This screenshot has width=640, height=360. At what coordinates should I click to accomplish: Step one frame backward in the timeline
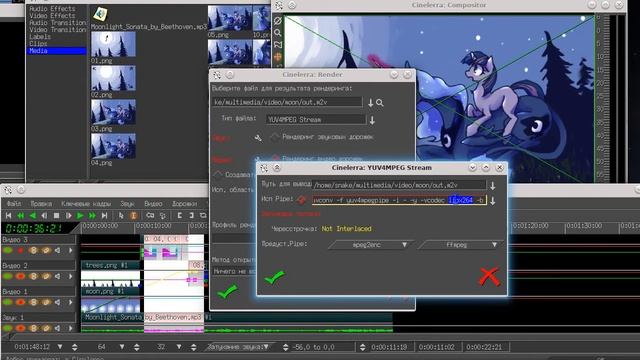tap(44, 216)
